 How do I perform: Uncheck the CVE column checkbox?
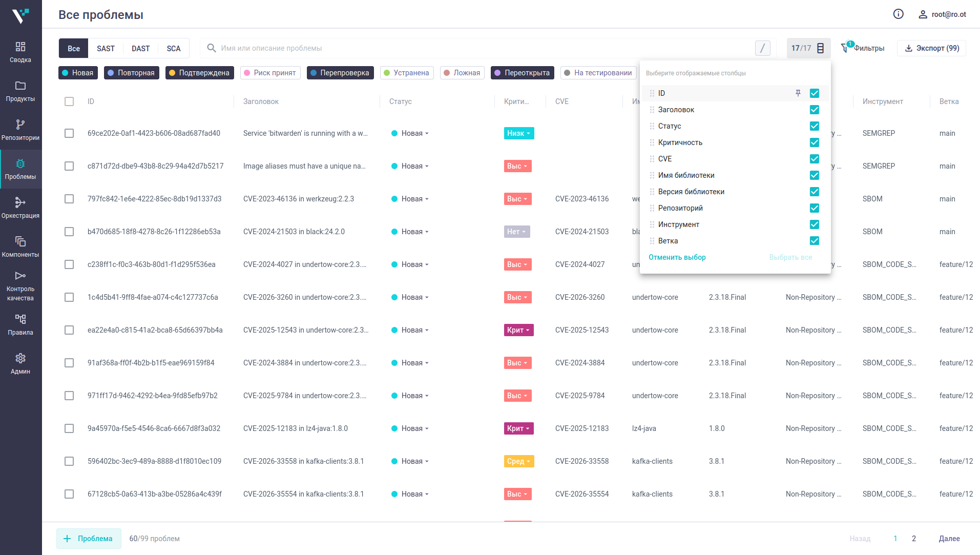[814, 159]
